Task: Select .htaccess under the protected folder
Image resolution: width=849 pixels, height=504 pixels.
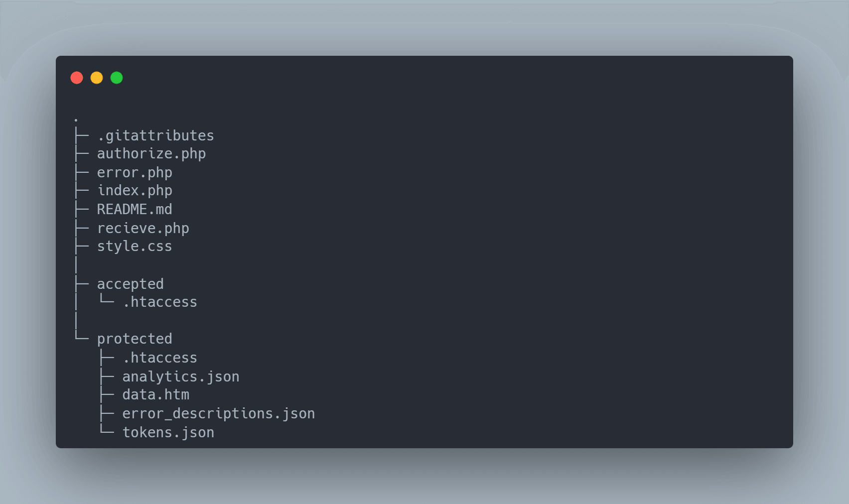Action: 160,358
